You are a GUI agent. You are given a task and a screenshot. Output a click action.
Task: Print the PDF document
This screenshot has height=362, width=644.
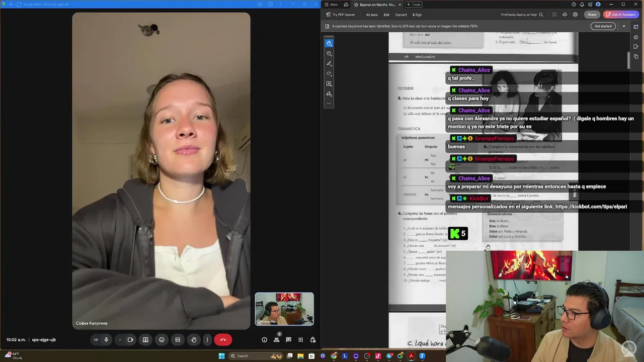click(x=575, y=15)
